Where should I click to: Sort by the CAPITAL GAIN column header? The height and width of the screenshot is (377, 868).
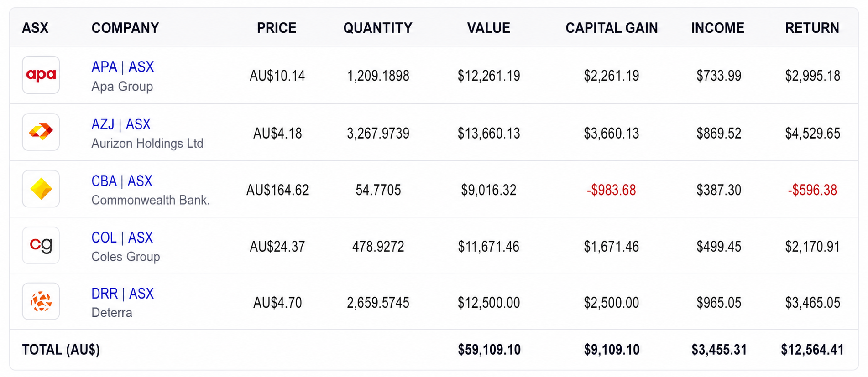(x=612, y=28)
